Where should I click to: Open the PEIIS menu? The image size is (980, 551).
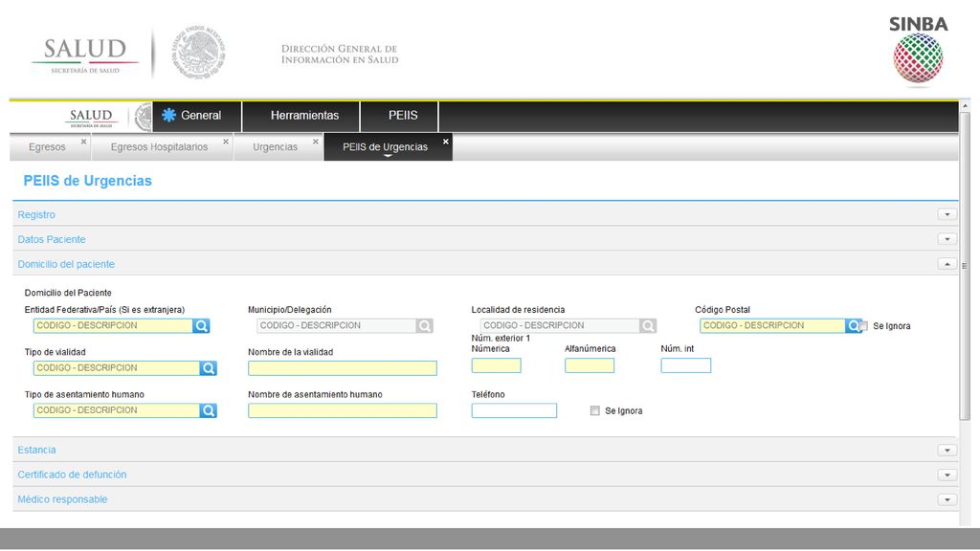point(400,116)
